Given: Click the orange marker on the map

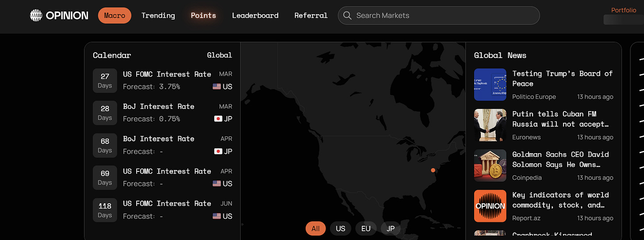Looking at the screenshot, I should [x=433, y=170].
